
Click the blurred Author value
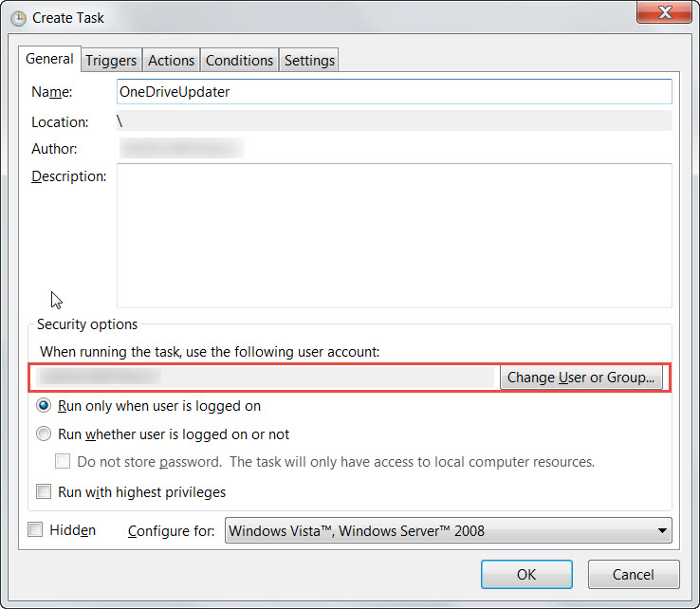point(182,148)
